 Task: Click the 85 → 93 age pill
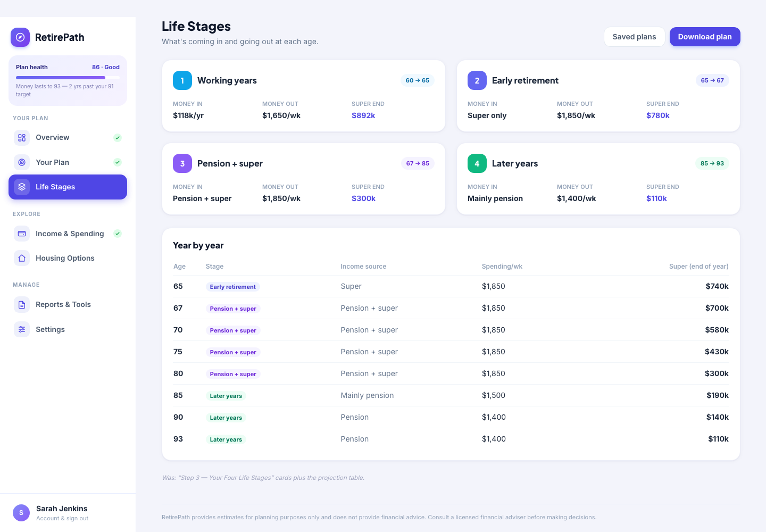point(712,163)
